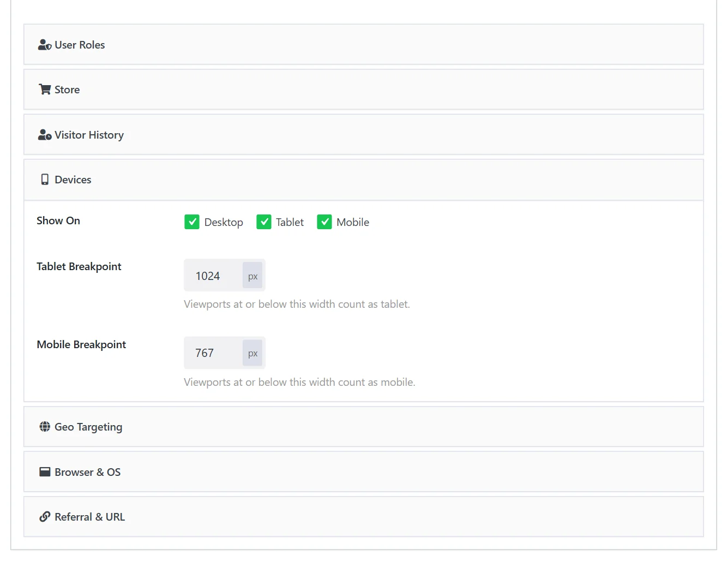This screenshot has width=728, height=561.
Task: Expand the Referral & URL section
Action: (364, 517)
